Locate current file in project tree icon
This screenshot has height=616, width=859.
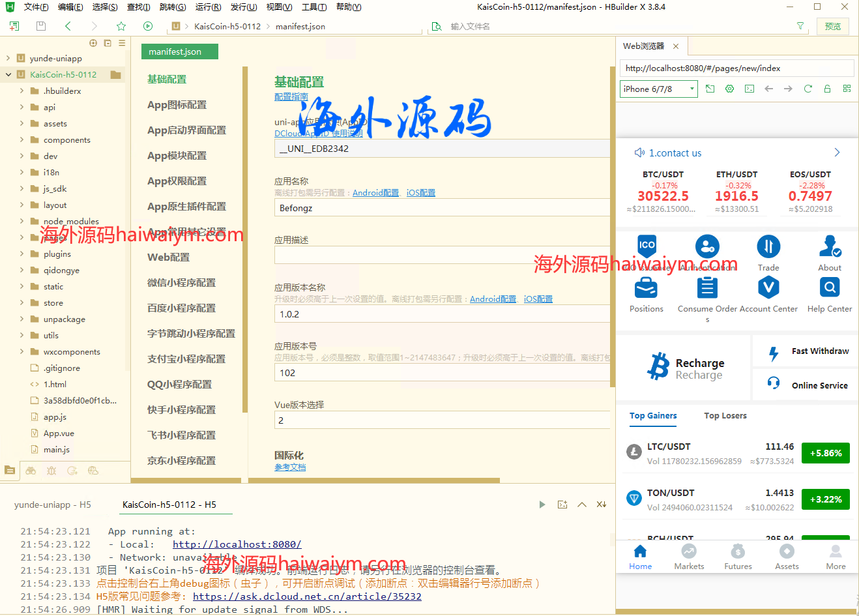(x=93, y=43)
